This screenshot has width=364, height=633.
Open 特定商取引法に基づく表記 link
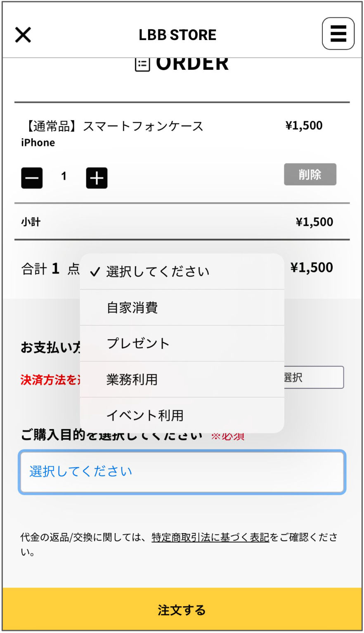210,537
